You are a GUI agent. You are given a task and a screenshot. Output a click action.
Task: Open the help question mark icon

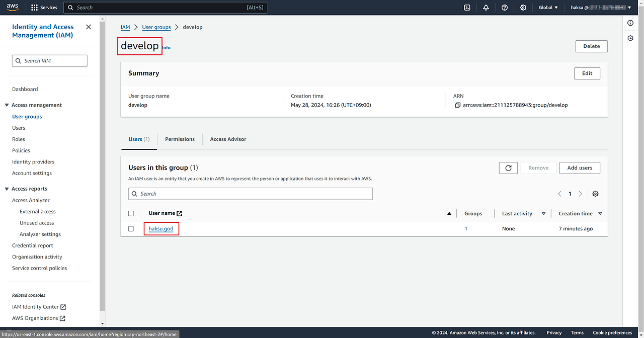[505, 8]
